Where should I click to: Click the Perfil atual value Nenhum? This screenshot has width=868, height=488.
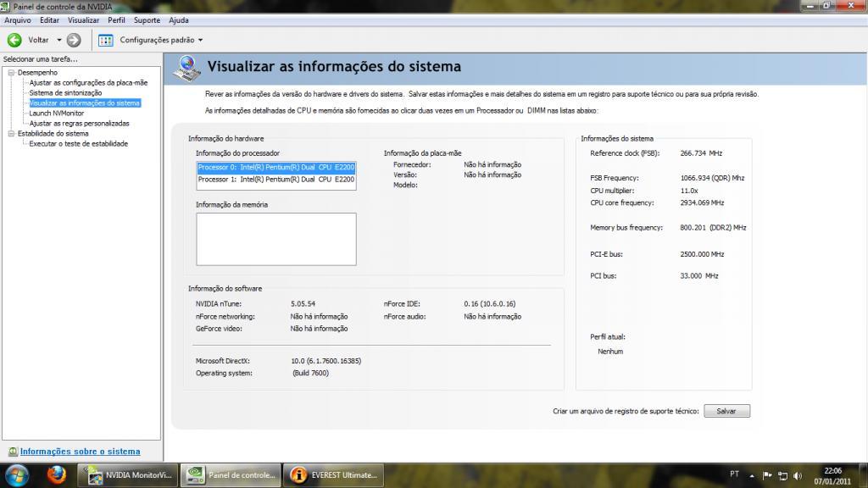(x=610, y=352)
